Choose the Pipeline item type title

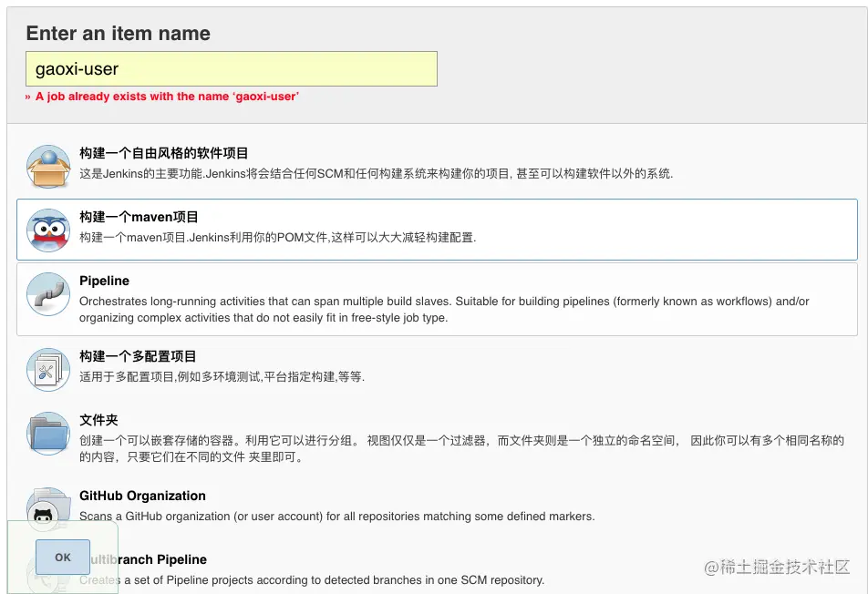(x=104, y=281)
